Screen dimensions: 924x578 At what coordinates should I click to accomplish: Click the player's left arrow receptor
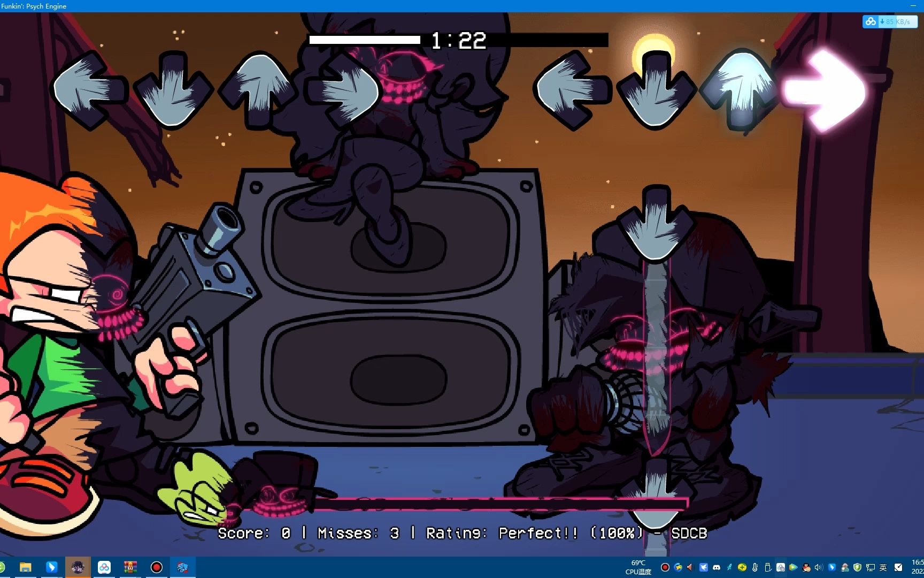(x=572, y=90)
